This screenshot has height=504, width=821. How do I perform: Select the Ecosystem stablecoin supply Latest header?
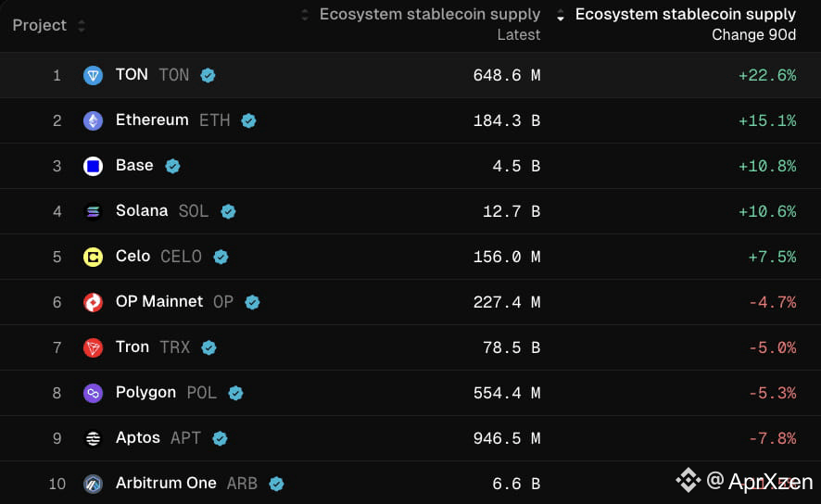(x=429, y=24)
